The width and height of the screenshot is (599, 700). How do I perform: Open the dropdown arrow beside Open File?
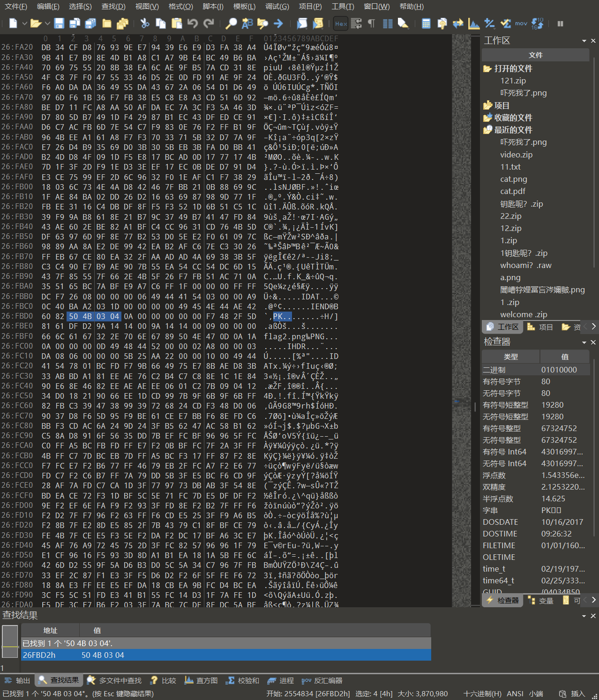pos(47,23)
